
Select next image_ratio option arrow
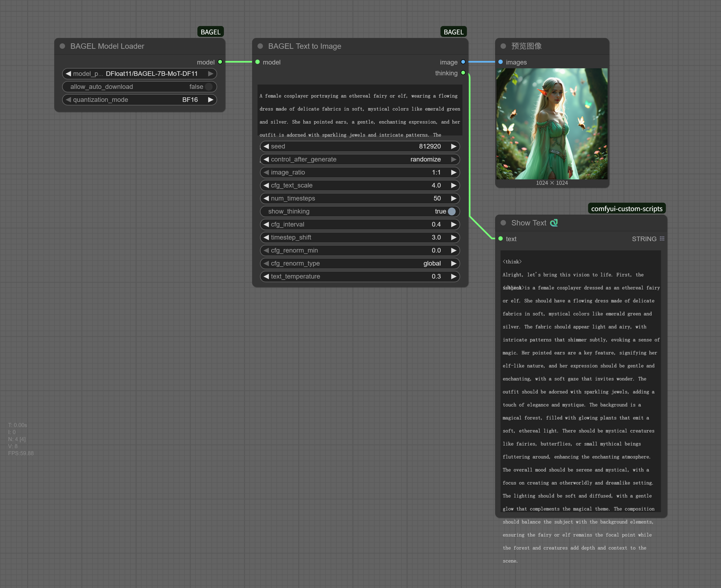coord(454,172)
